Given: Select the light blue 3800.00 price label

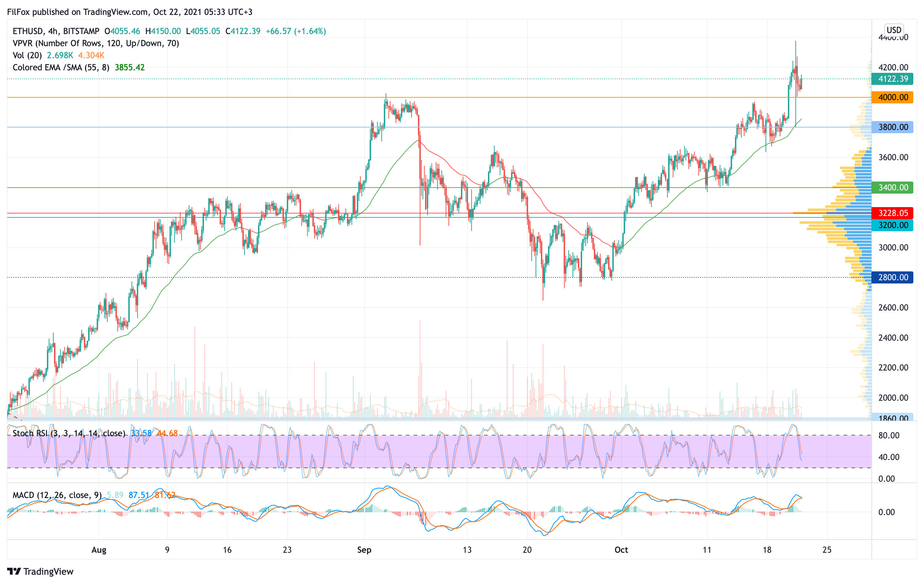Looking at the screenshot, I should pyautogui.click(x=892, y=127).
